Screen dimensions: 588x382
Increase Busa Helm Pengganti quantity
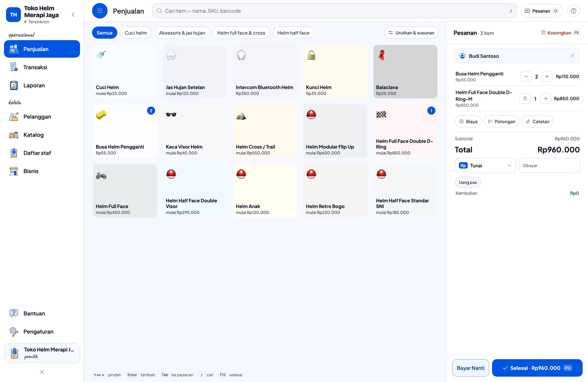click(x=547, y=77)
